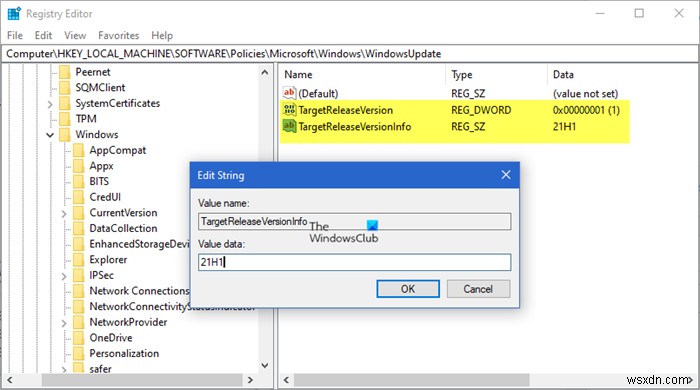Click values pane horizontal scroll left arrow
This screenshot has width=700, height=390.
coord(286,380)
